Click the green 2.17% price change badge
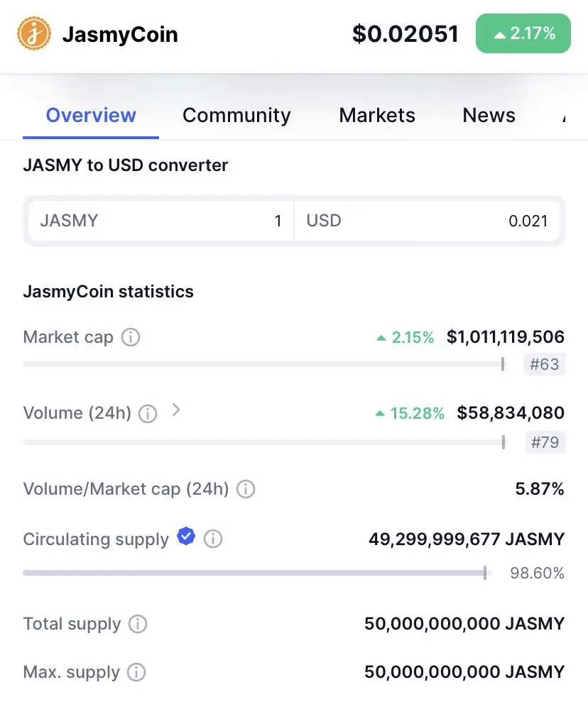This screenshot has width=588, height=702. click(x=523, y=33)
